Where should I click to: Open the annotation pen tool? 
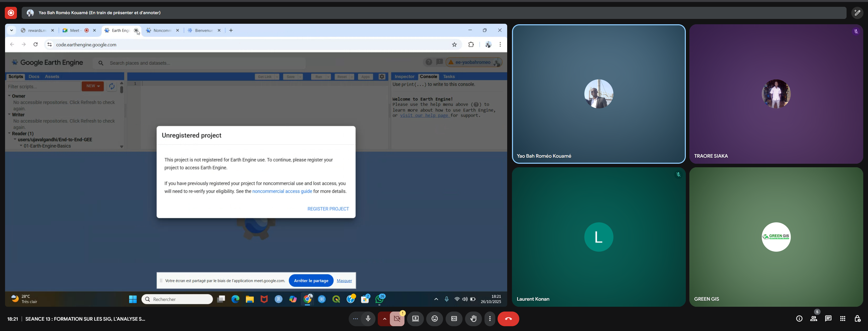point(857,13)
